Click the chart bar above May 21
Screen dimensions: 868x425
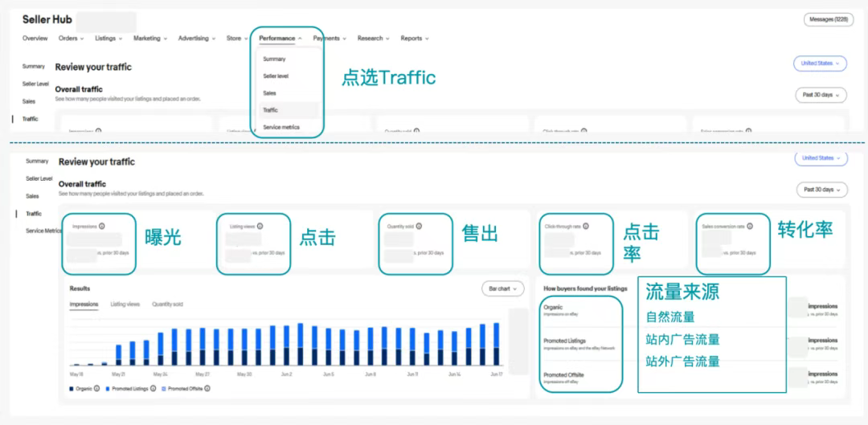pos(118,355)
